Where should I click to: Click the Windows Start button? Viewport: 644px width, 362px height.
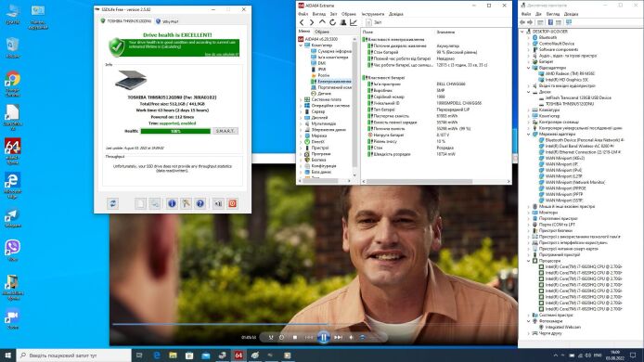click(x=7, y=355)
